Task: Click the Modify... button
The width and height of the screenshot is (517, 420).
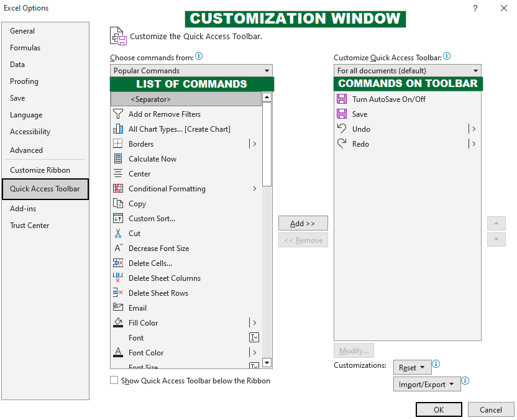Action: point(354,351)
